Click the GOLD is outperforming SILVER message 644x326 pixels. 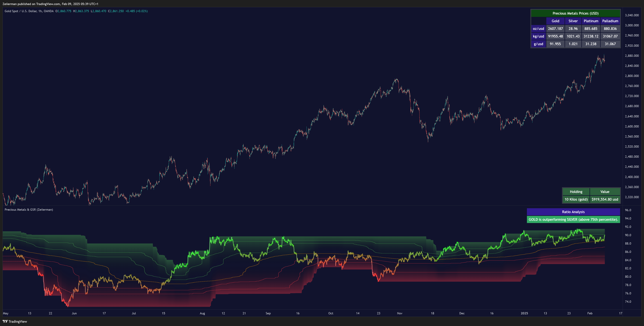coord(573,220)
